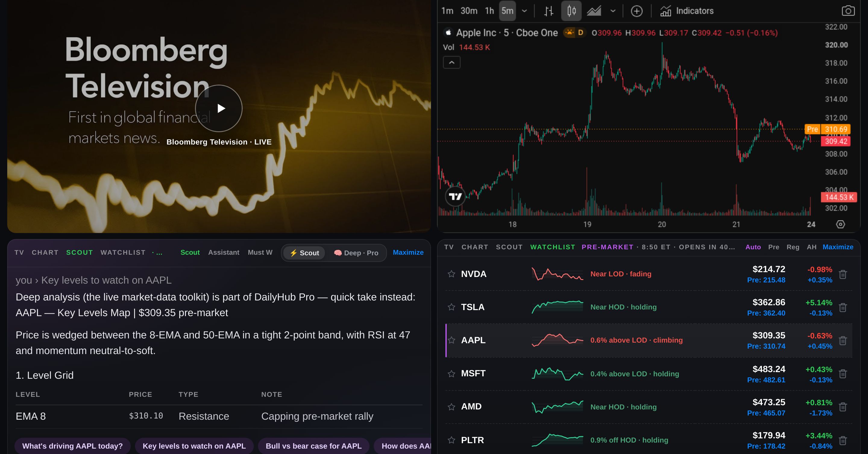Maximize the Watchlist panel
Viewport: 868px width, 454px height.
point(838,247)
